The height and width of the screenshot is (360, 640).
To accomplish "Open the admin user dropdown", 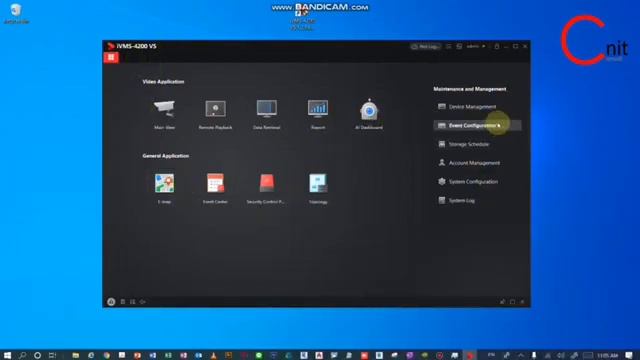I will point(476,47).
